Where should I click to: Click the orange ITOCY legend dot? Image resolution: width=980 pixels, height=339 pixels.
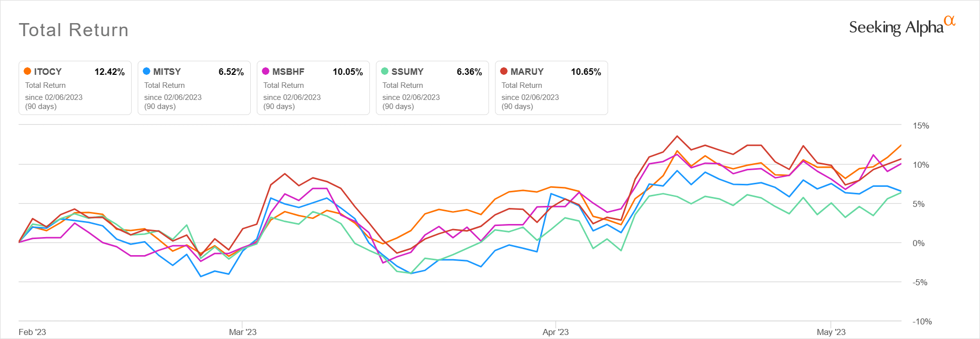coord(28,71)
